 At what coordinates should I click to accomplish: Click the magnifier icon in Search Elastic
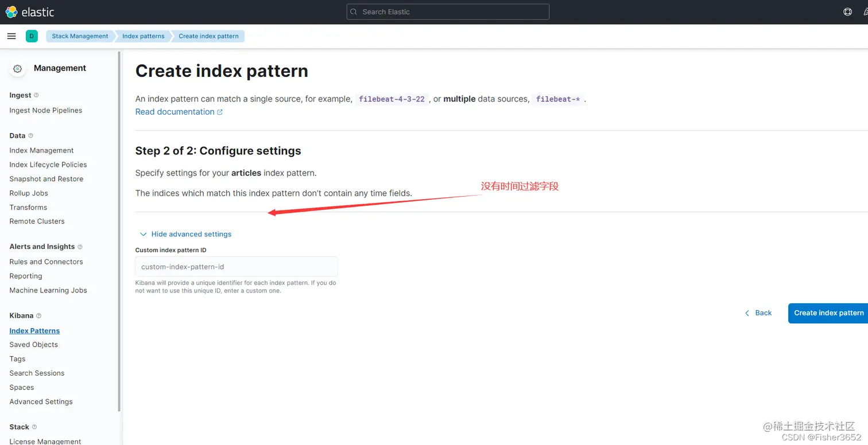(354, 12)
